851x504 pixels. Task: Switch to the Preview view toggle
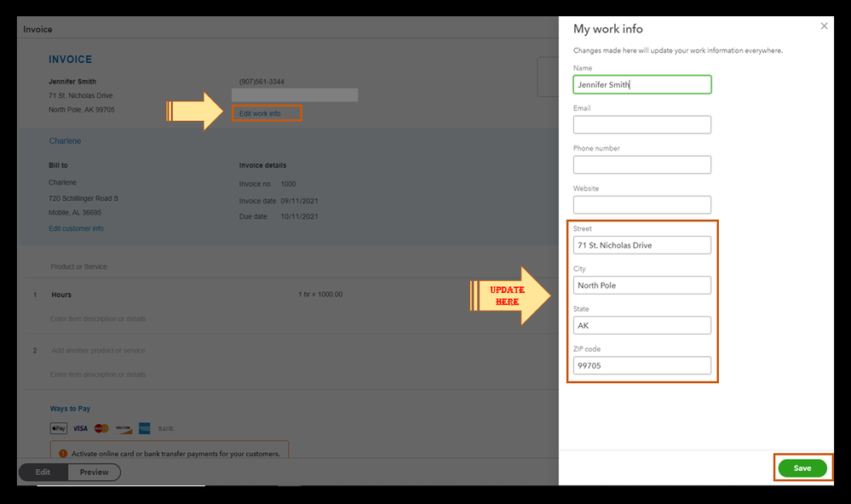(x=94, y=472)
